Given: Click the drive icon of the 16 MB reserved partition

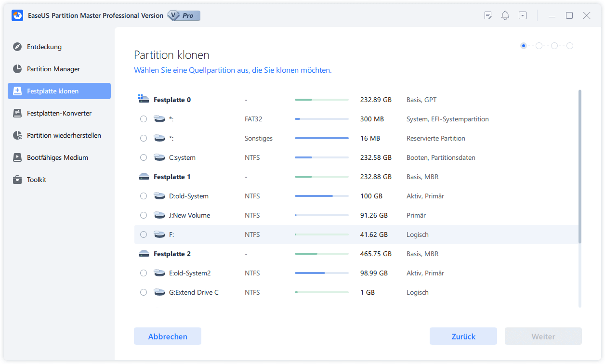Looking at the screenshot, I should pyautogui.click(x=159, y=138).
